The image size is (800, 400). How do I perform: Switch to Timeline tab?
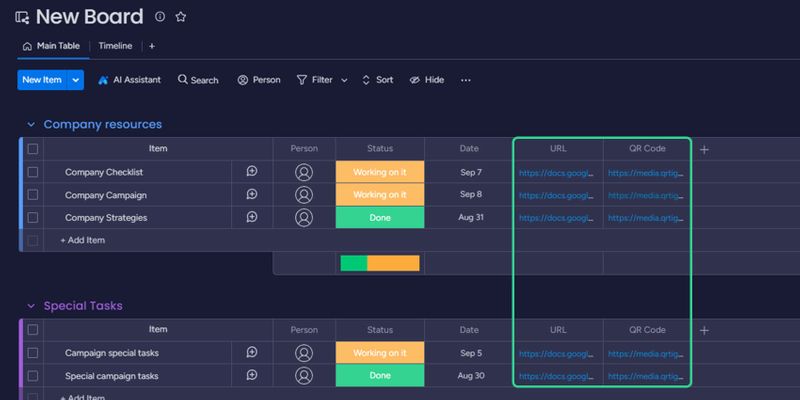click(x=115, y=46)
